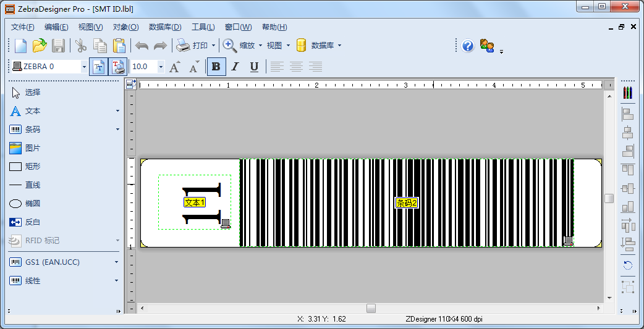Open the 数据库(D) menu
Image resolution: width=644 pixels, height=329 pixels.
point(165,27)
